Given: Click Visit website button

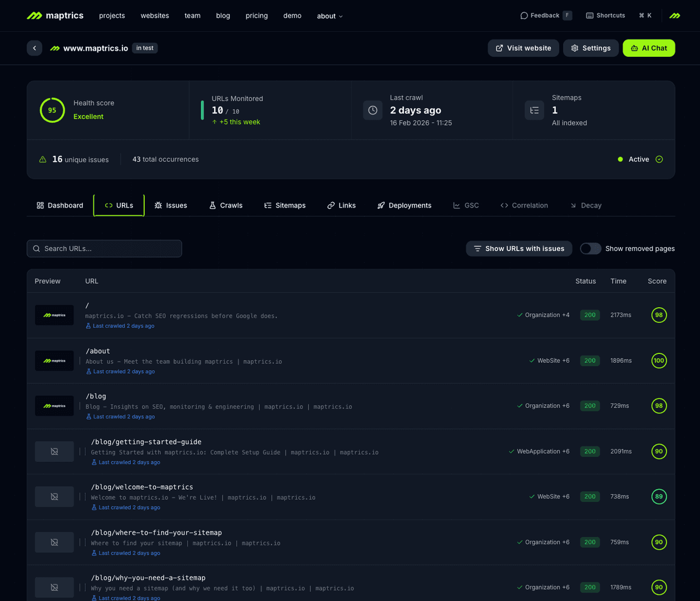Looking at the screenshot, I should (524, 48).
